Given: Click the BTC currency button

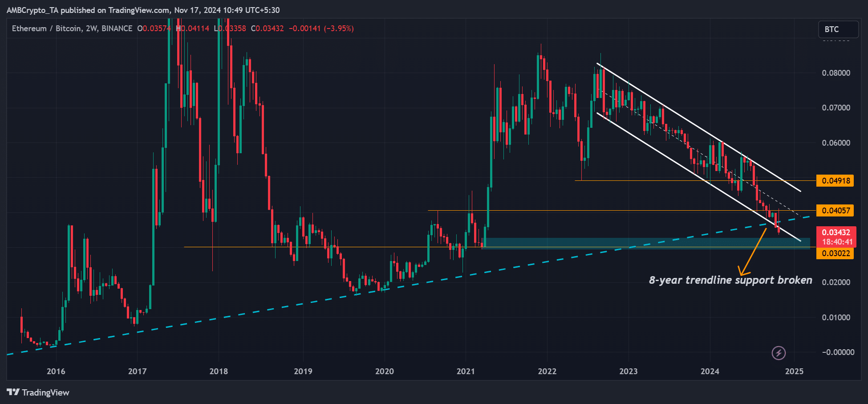Looking at the screenshot, I should coord(839,29).
